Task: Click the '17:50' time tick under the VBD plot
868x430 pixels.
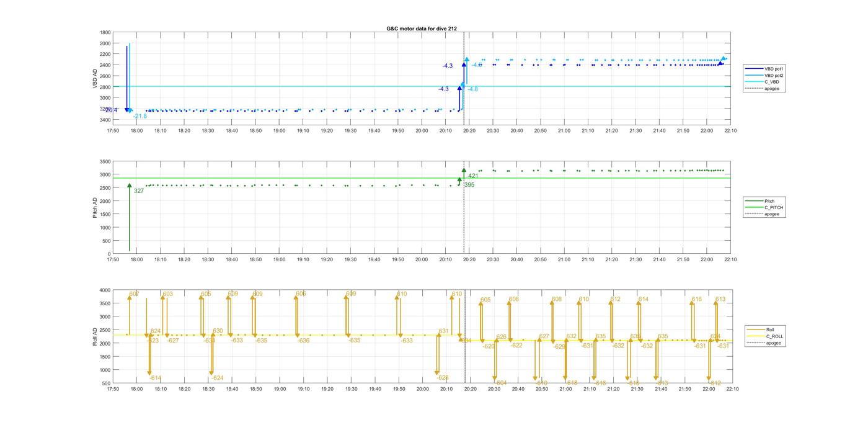Action: point(113,131)
